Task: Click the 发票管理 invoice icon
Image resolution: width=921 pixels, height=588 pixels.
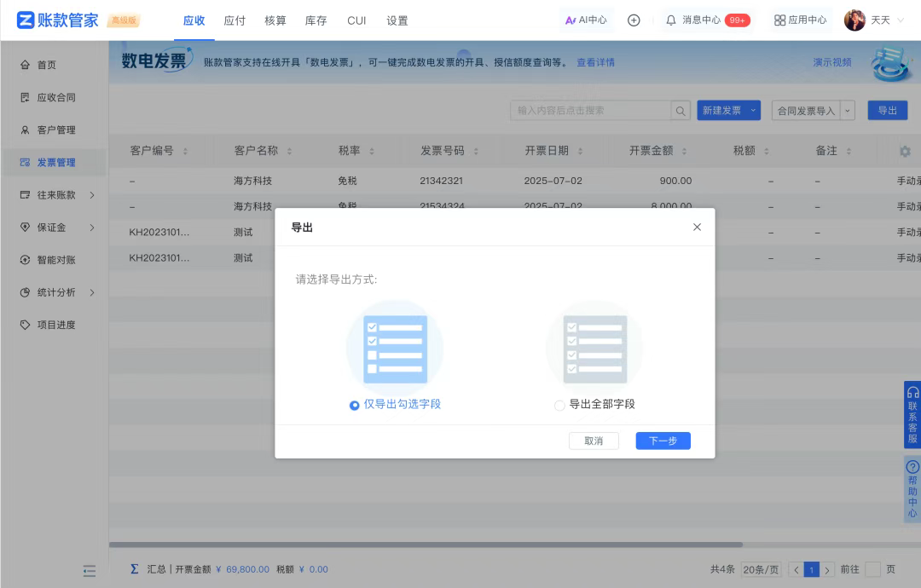Action: pyautogui.click(x=25, y=163)
